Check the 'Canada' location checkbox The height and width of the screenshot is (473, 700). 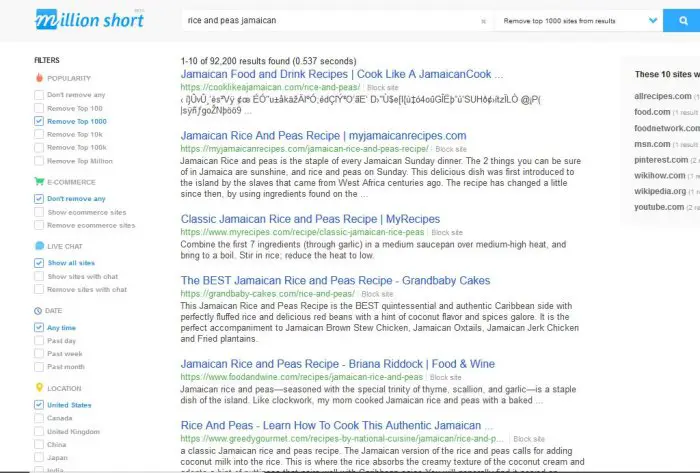click(x=39, y=418)
